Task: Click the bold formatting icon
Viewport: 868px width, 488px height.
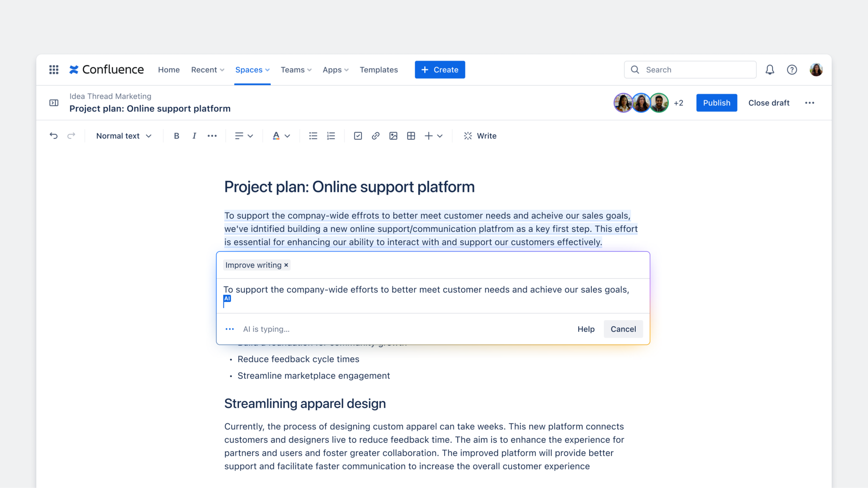Action: [x=176, y=136]
